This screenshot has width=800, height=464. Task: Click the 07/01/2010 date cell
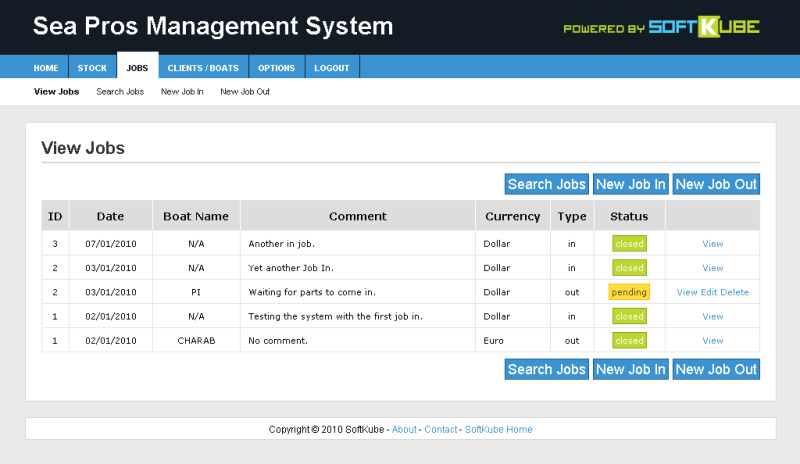[x=111, y=244]
